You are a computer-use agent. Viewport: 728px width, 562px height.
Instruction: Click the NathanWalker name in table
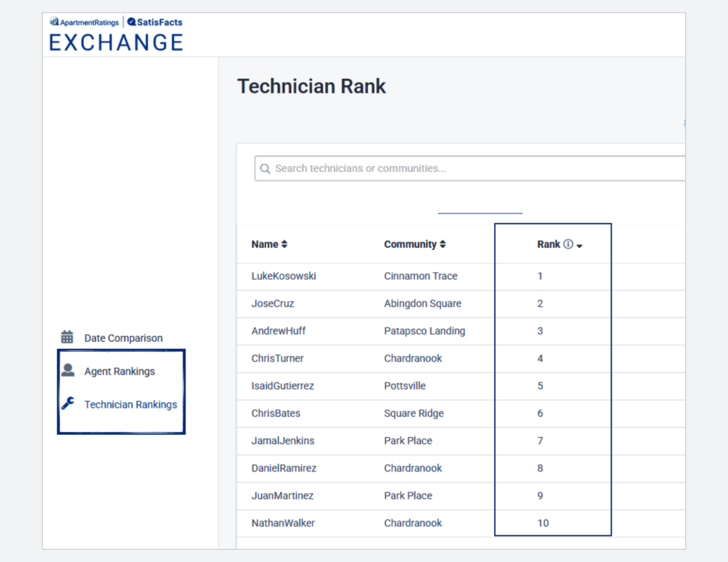pyautogui.click(x=283, y=523)
